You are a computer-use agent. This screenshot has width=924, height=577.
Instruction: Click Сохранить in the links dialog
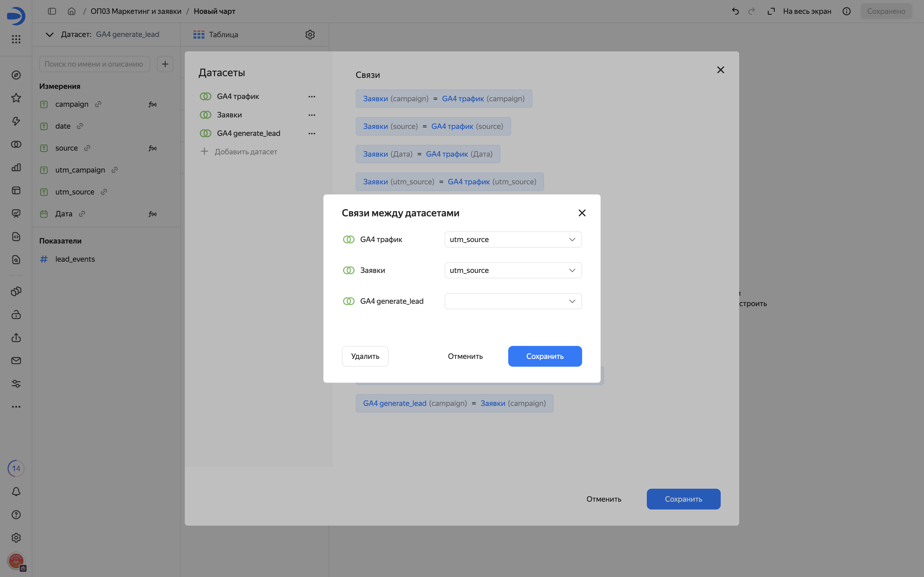tap(545, 356)
